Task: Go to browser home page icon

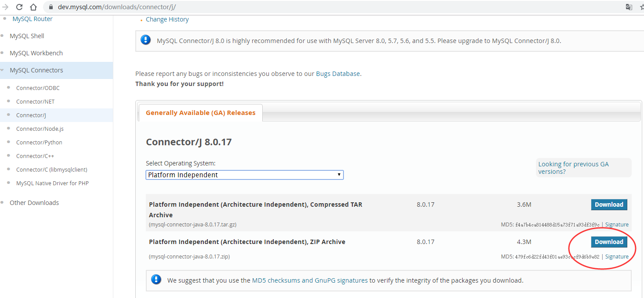Action: pyautogui.click(x=33, y=7)
